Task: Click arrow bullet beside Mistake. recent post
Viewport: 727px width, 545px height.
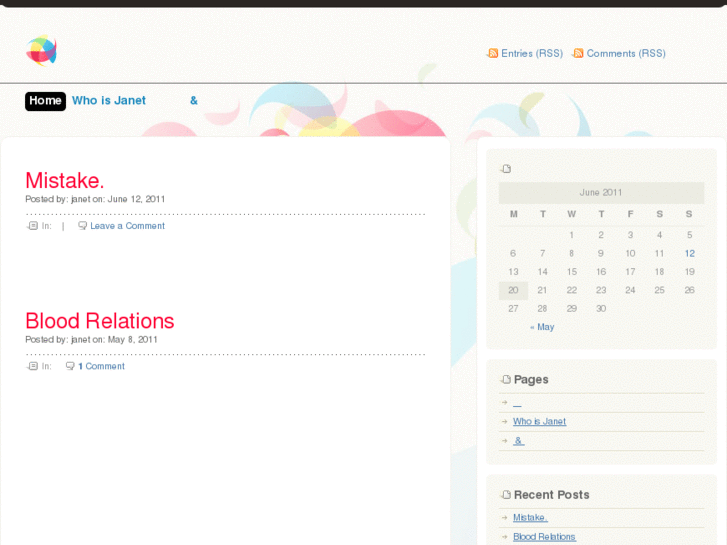Action: (x=504, y=517)
